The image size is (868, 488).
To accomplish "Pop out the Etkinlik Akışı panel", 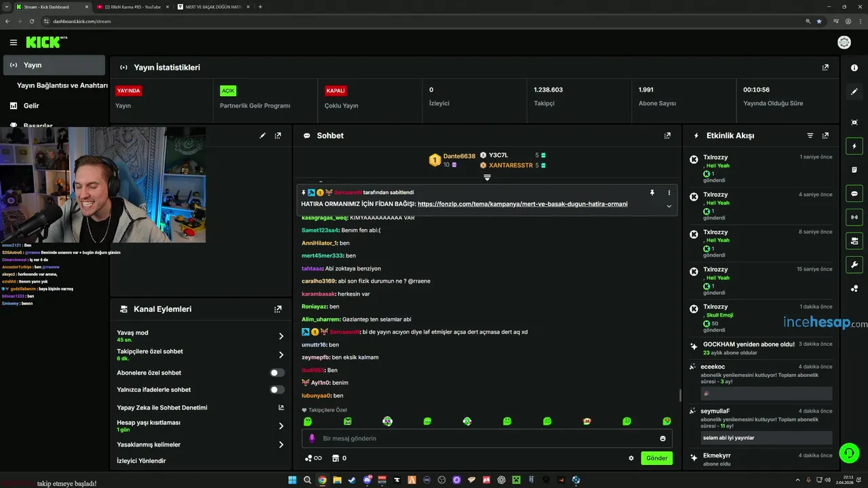I will pos(825,136).
